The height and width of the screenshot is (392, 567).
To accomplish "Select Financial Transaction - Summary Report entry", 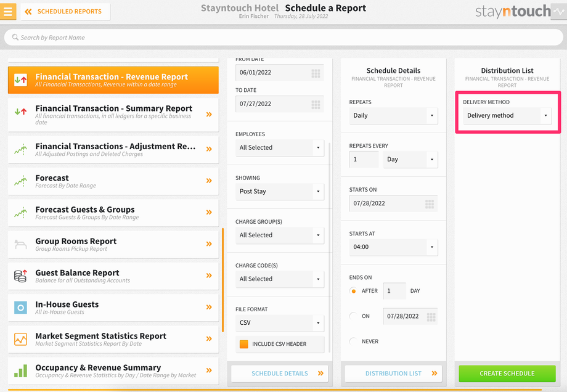I will (x=113, y=115).
